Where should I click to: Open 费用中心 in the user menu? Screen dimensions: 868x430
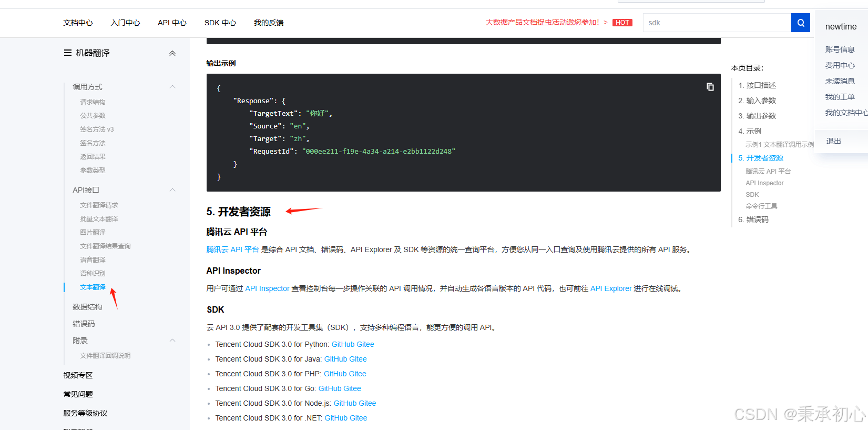[840, 65]
